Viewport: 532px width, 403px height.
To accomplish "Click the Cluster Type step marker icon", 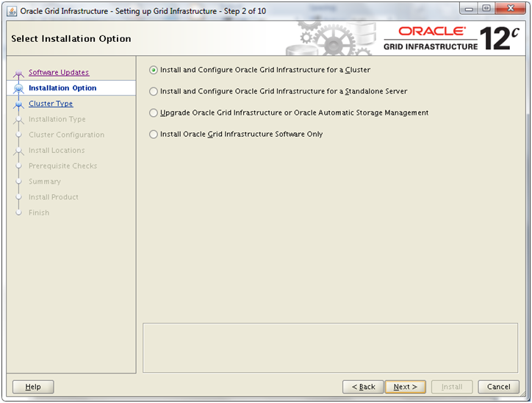I will tap(18, 104).
